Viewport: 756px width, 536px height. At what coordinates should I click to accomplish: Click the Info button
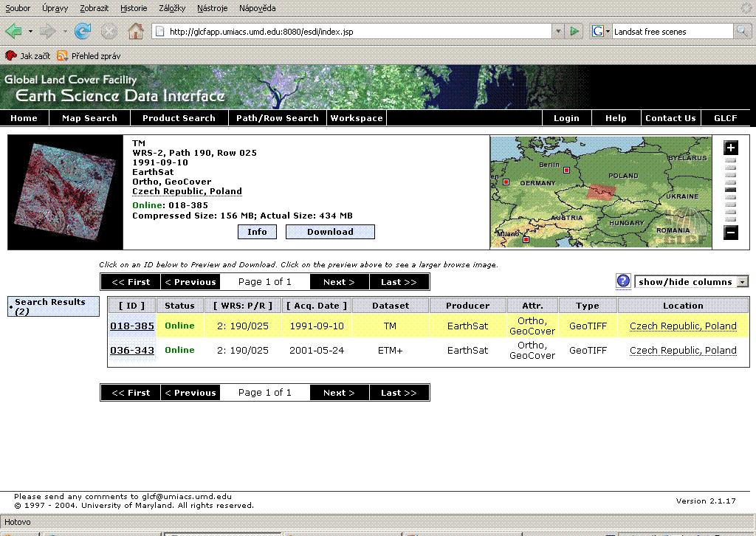click(x=258, y=232)
